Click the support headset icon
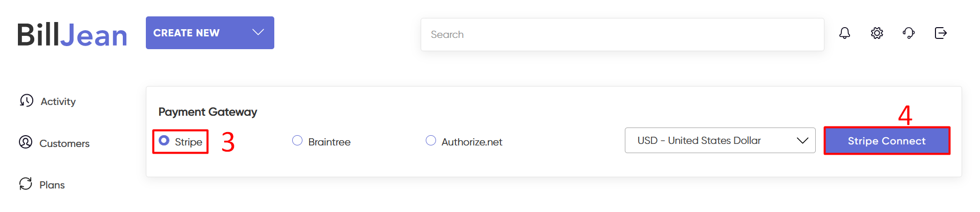980x212 pixels. (908, 33)
